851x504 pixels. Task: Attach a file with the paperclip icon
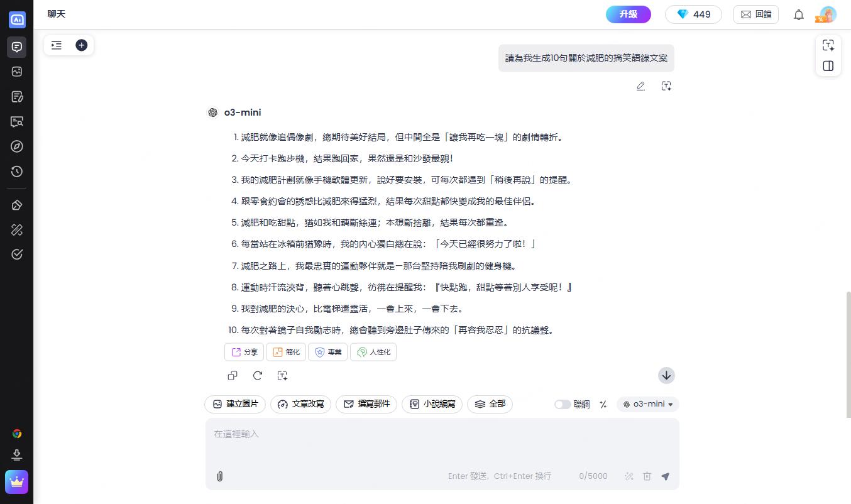(219, 476)
